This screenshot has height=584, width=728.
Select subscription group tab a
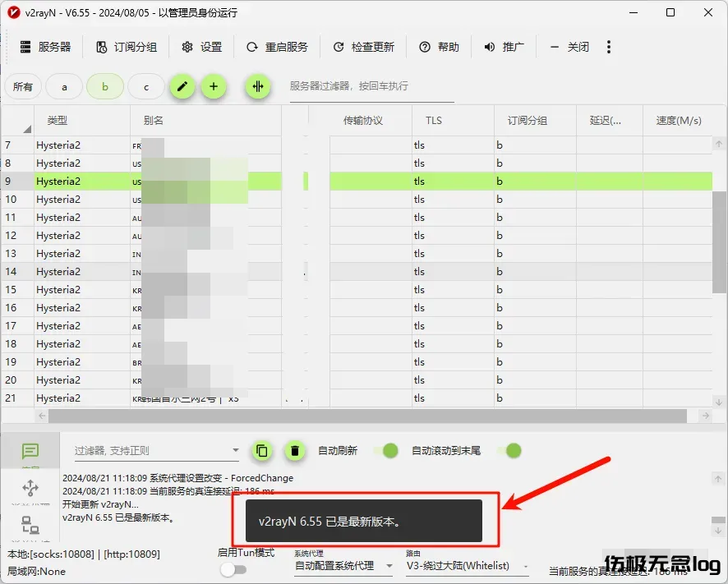point(64,86)
